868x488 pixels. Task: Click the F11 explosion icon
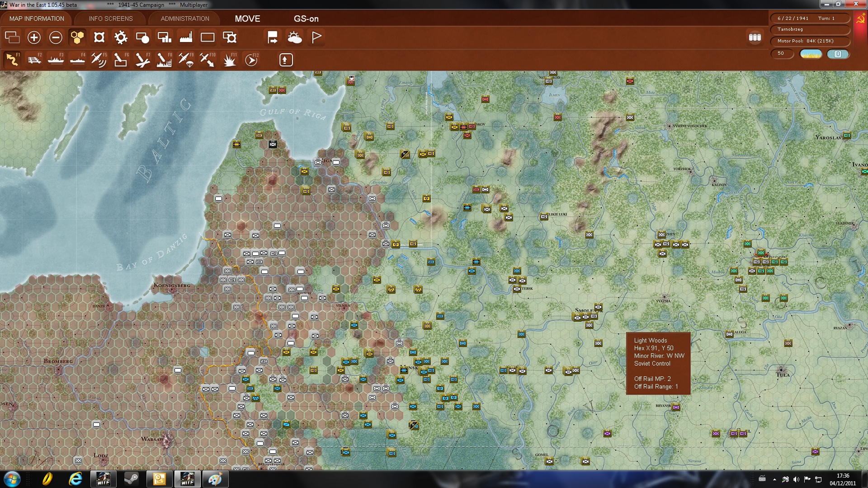pyautogui.click(x=230, y=60)
